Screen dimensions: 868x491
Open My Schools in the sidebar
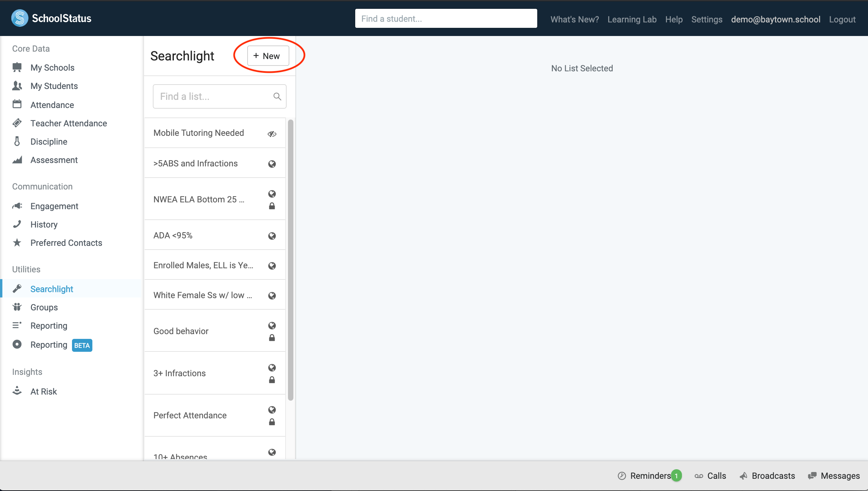52,68
